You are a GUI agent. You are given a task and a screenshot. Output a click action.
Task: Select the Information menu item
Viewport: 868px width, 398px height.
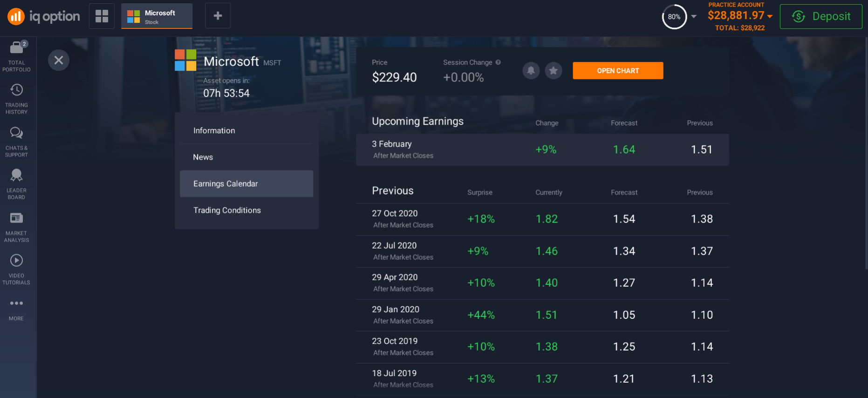coord(246,131)
